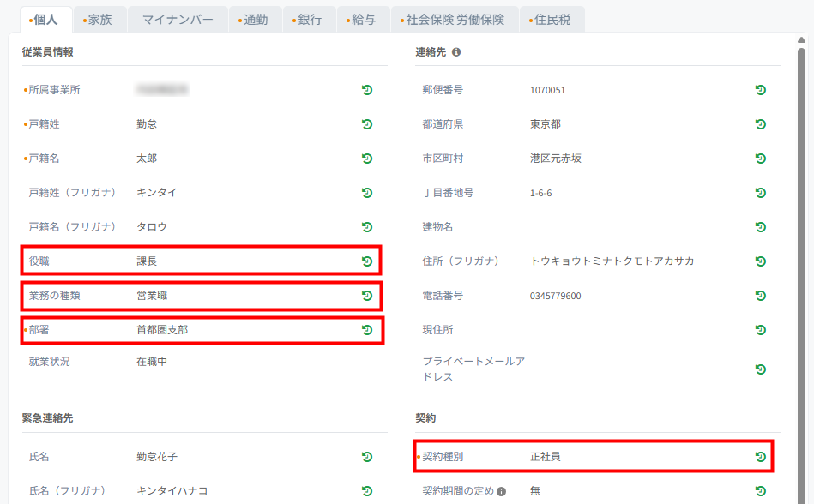Click the 営業職 job type value
The width and height of the screenshot is (814, 504).
[x=152, y=296]
